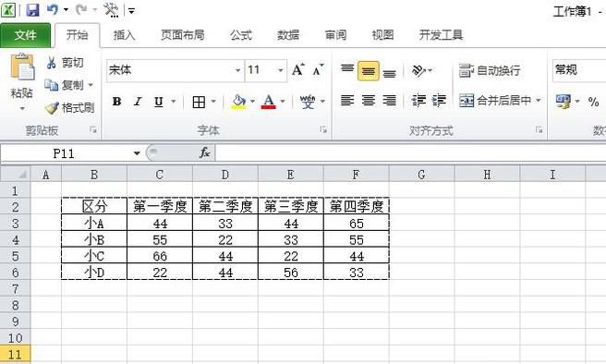Image resolution: width=606 pixels, height=364 pixels.
Task: Open the 字体 group dialog launcher
Action: (323, 130)
